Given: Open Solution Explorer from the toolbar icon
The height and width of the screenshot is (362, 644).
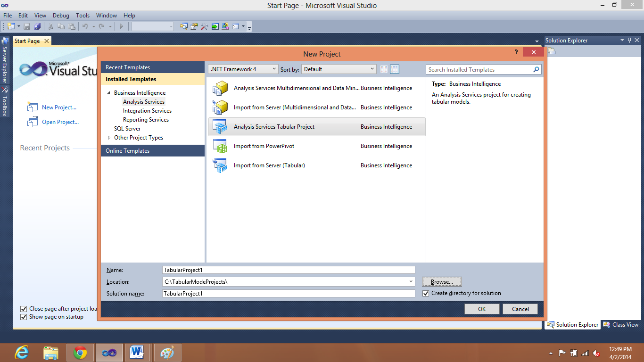Looking at the screenshot, I should pos(184,26).
